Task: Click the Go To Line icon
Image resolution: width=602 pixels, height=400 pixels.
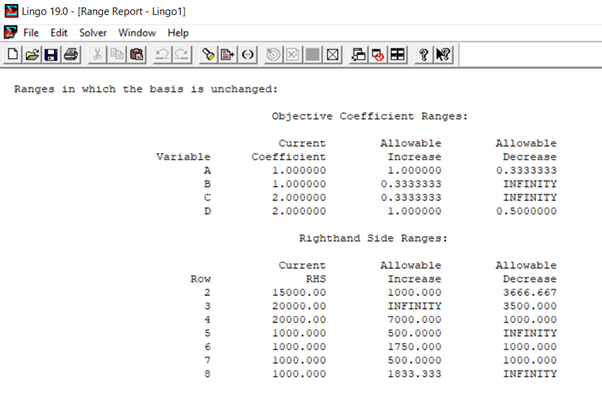Action: point(228,55)
